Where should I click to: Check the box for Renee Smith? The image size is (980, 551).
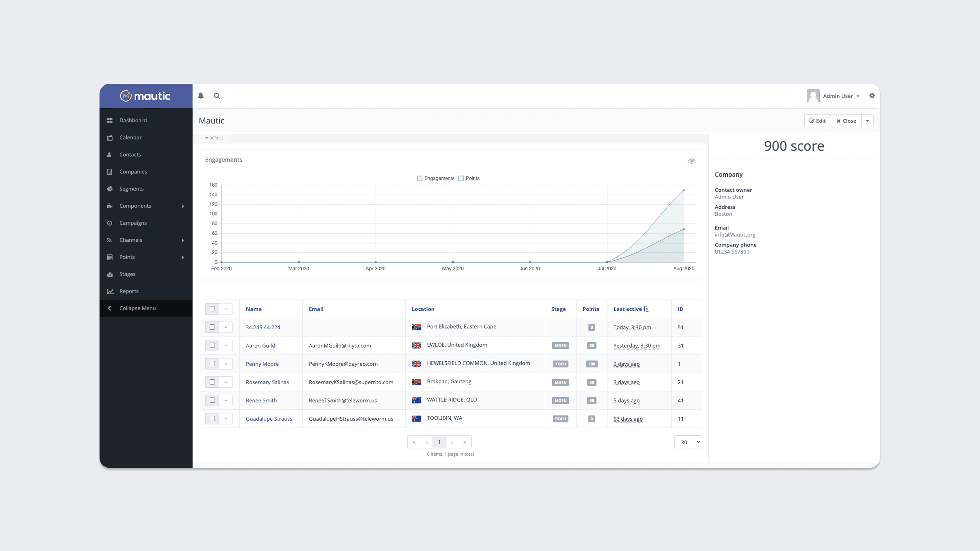click(212, 400)
